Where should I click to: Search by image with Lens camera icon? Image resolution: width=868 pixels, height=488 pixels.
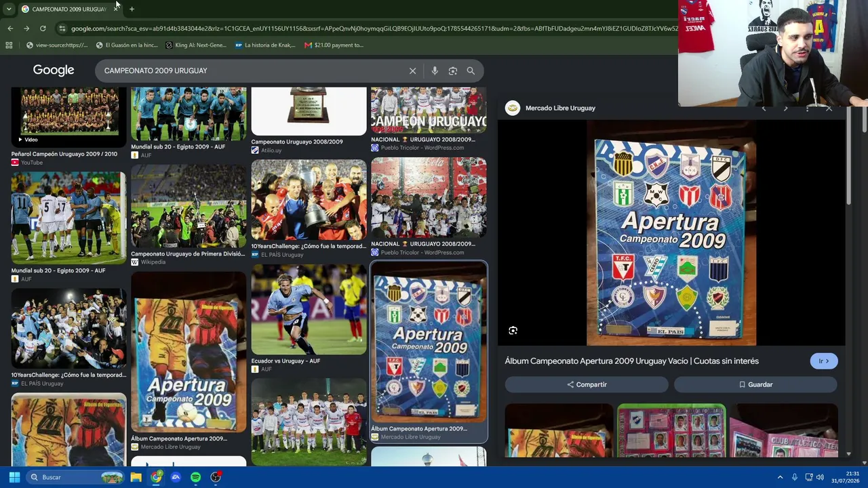tap(453, 70)
